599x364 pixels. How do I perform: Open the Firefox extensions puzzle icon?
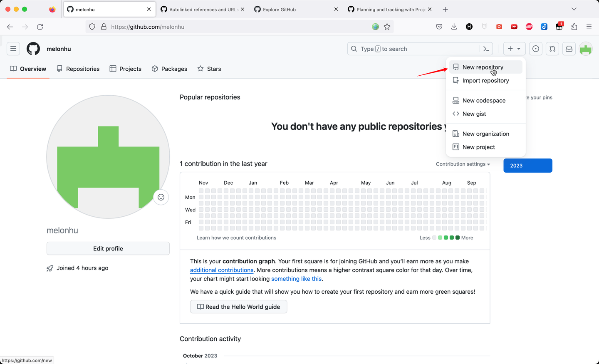click(574, 27)
